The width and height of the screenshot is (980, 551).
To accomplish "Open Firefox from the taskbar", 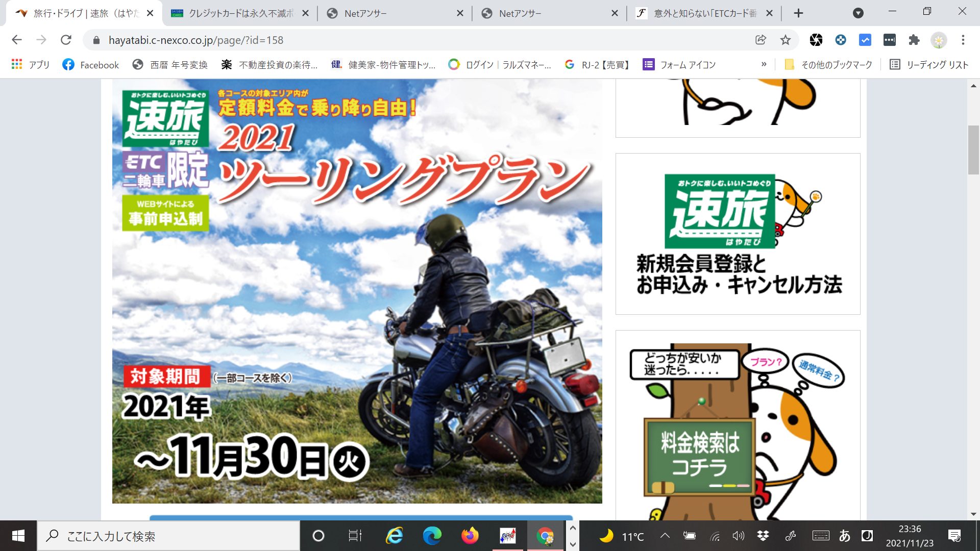I will tap(470, 536).
